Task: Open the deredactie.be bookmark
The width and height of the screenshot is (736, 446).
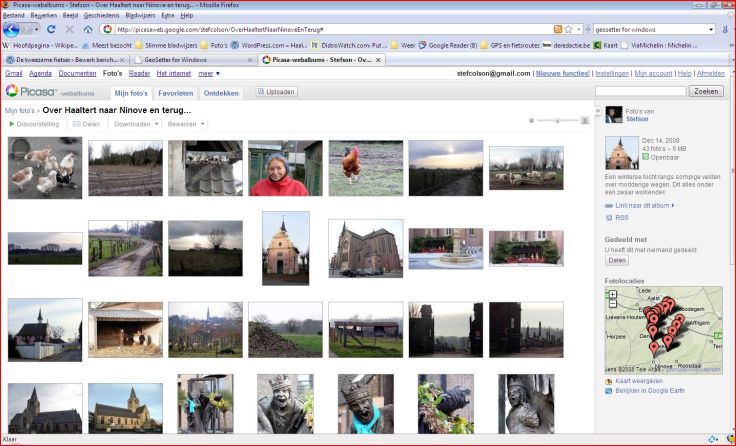Action: [566, 46]
